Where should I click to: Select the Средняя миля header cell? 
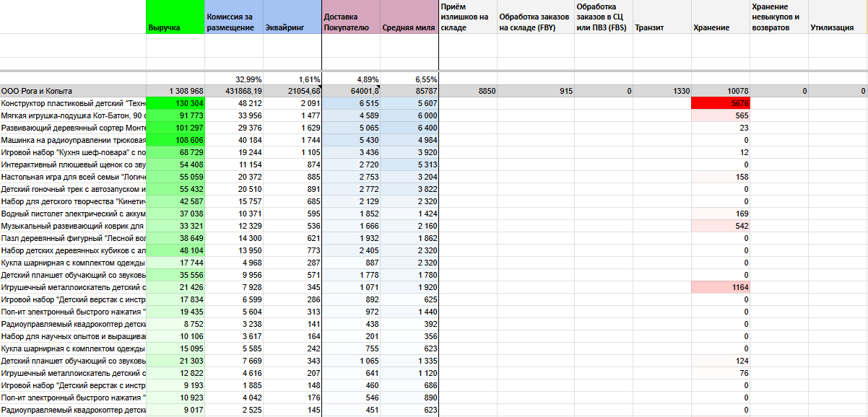409,17
